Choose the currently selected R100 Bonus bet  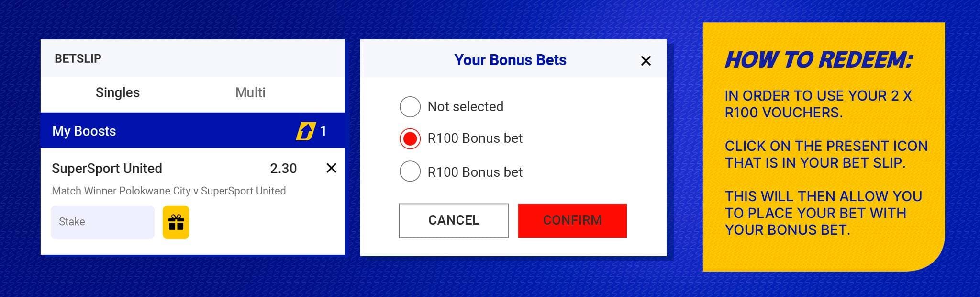pyautogui.click(x=410, y=139)
